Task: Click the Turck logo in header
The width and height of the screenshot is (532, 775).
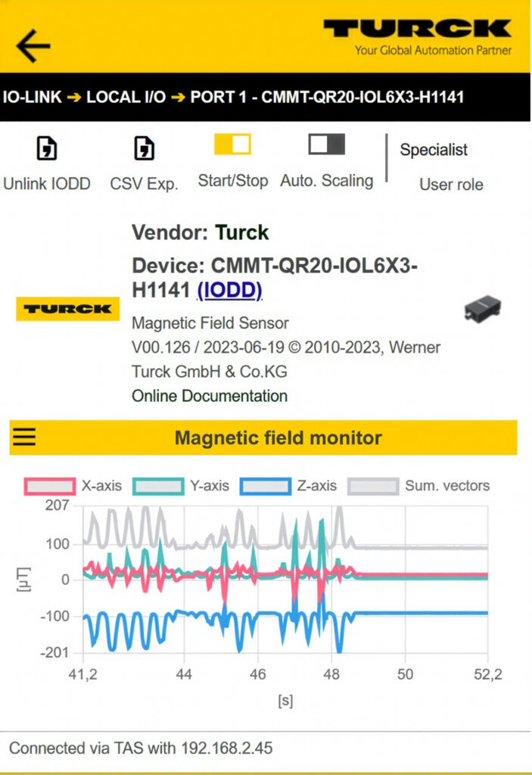Action: point(418,36)
